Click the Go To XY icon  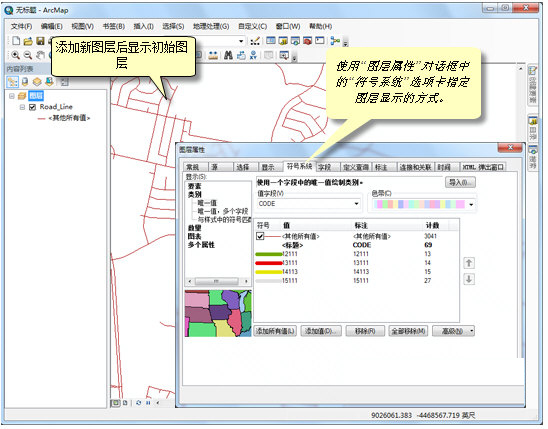coord(253,55)
